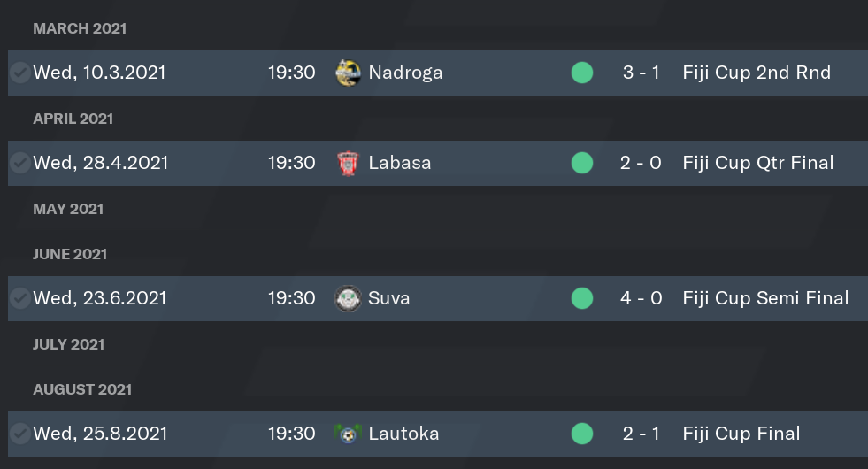This screenshot has height=469, width=868.
Task: Click the Lautoka club crest icon
Action: (349, 434)
